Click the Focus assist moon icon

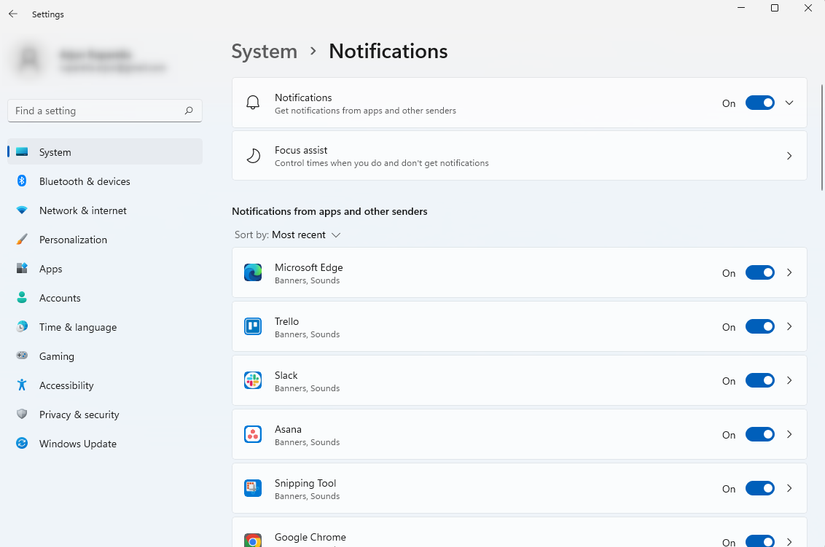[x=253, y=156]
